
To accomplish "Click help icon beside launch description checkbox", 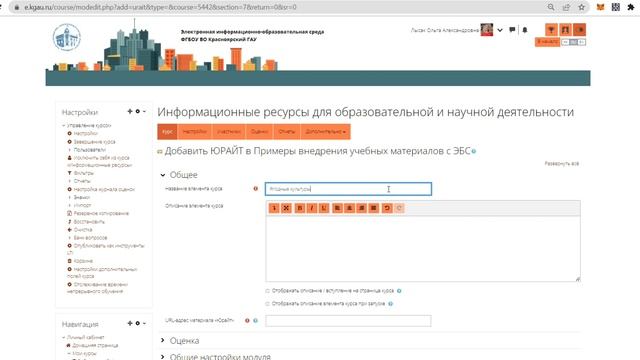I will (x=391, y=304).
